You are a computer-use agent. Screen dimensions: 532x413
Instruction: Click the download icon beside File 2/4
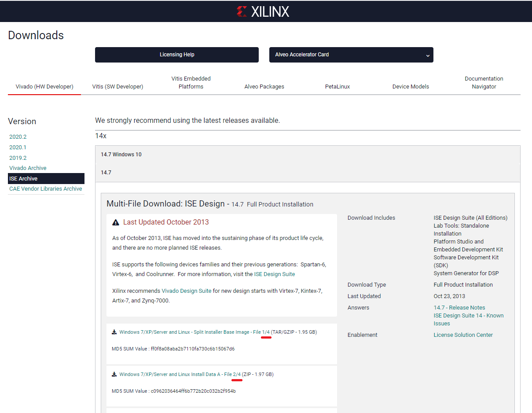114,374
